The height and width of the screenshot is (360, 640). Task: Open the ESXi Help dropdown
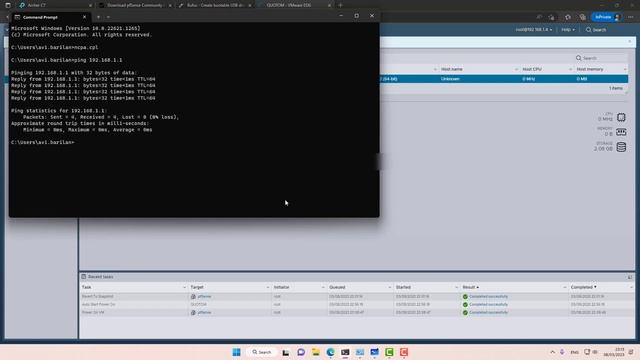pos(568,30)
